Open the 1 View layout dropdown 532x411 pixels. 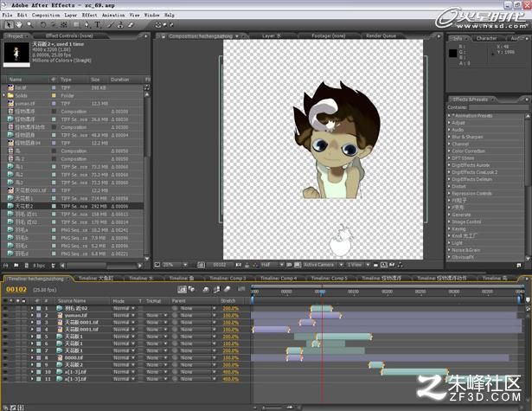click(358, 265)
